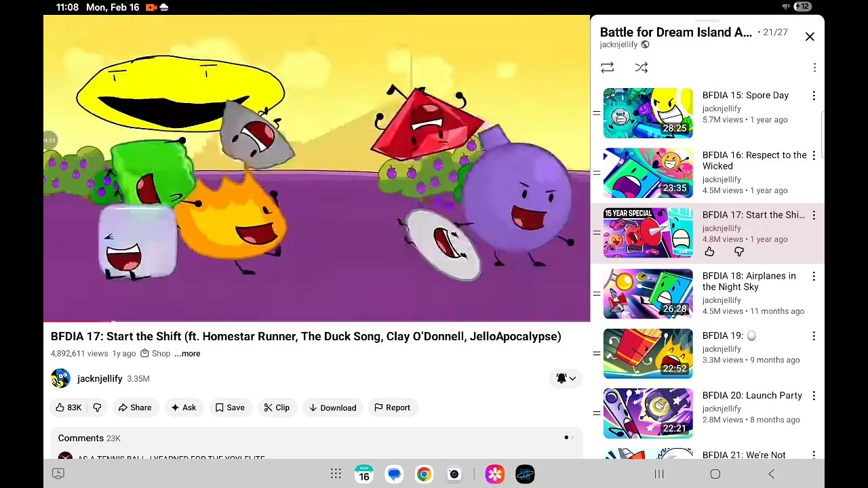Expand notification bell dropdown
Screen dimensions: 868x488
point(566,378)
